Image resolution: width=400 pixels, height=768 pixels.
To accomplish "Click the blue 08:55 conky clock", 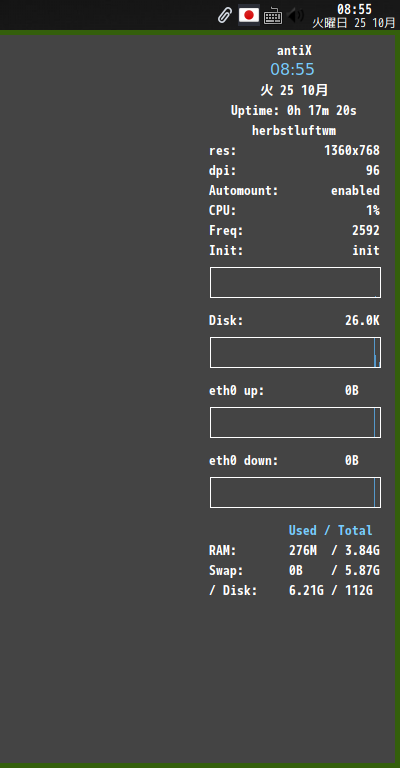I will (x=292, y=70).
